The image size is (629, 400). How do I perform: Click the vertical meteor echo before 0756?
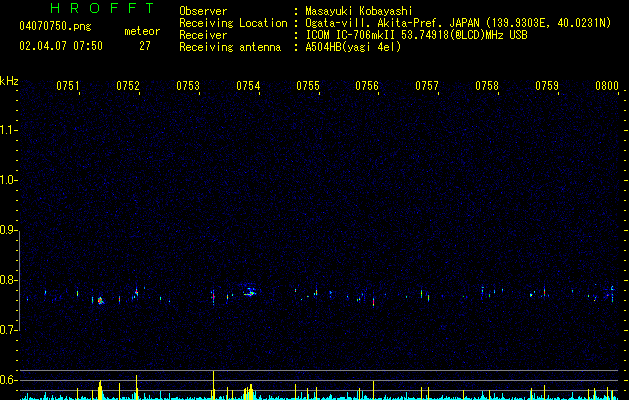(x=373, y=302)
